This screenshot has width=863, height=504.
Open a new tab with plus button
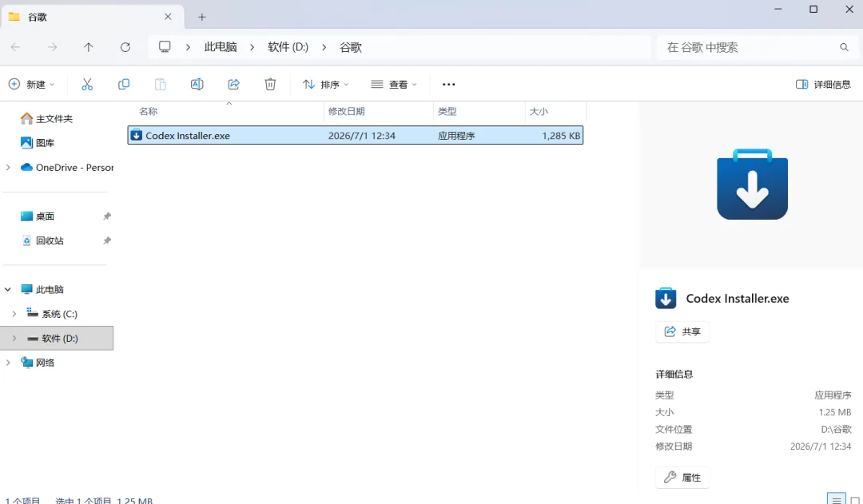point(202,17)
